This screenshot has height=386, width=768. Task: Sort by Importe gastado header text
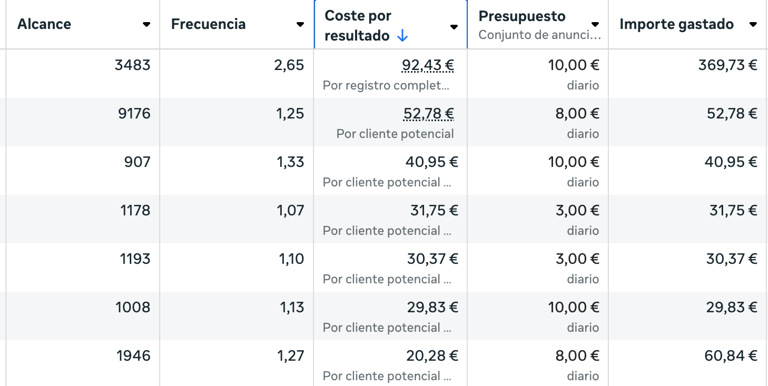point(676,24)
